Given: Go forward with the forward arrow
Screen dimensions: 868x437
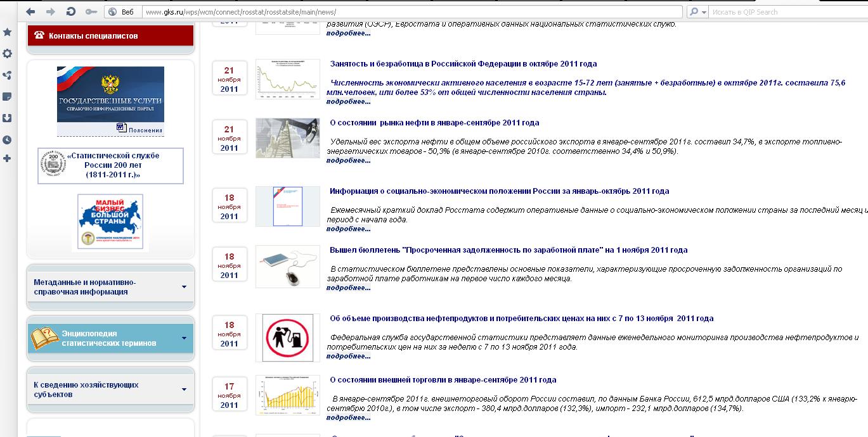Looking at the screenshot, I should [51, 12].
